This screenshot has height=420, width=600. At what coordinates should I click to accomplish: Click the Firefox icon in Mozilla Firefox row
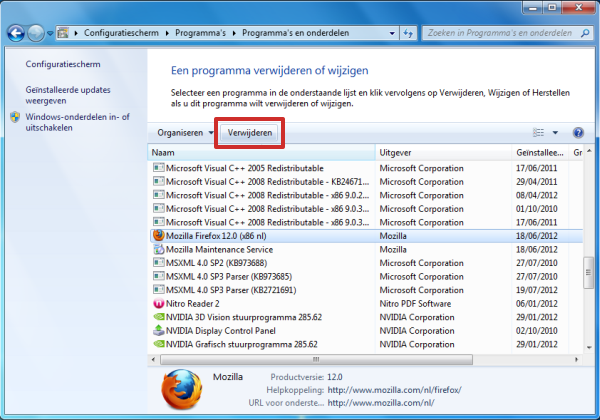tap(158, 235)
